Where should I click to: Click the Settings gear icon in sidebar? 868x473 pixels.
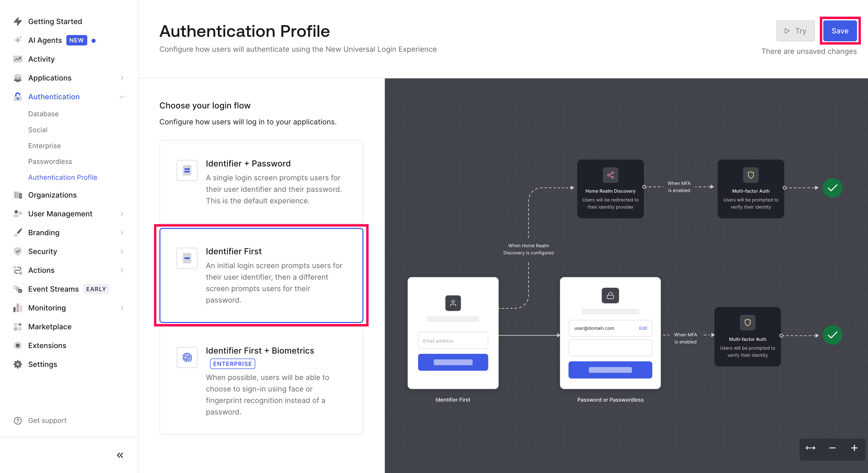(18, 364)
